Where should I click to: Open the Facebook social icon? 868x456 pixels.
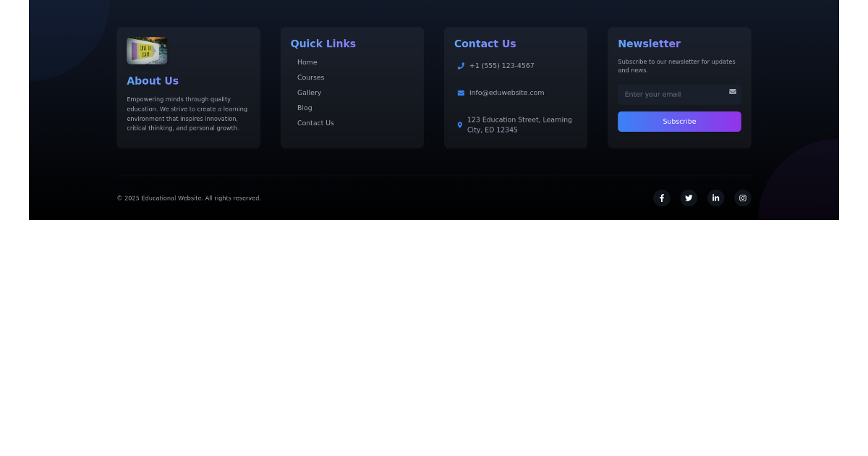point(661,198)
